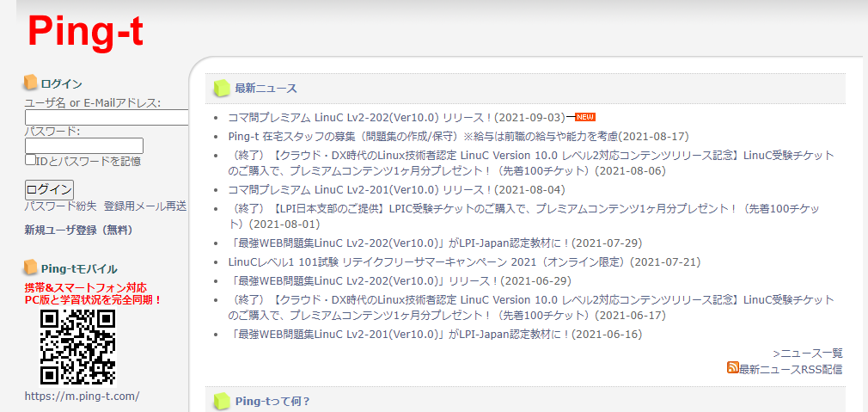Click the orange cube icon beside Ping-tモバイル

tap(30, 267)
